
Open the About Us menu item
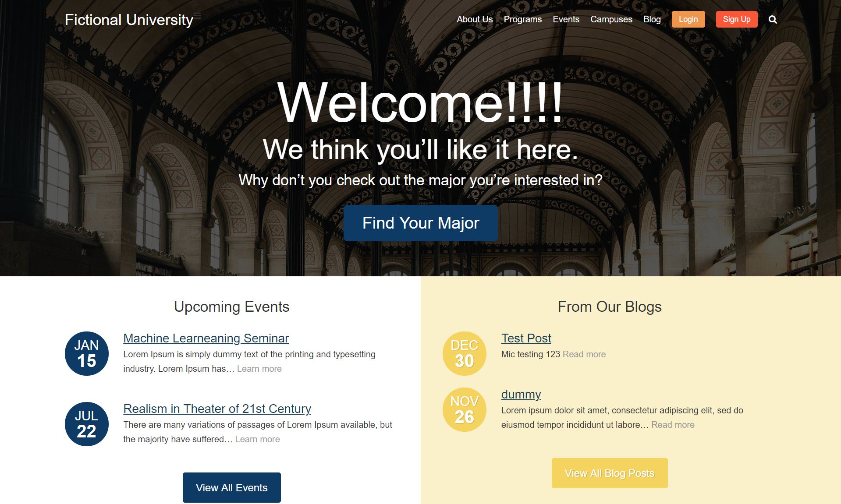474,19
